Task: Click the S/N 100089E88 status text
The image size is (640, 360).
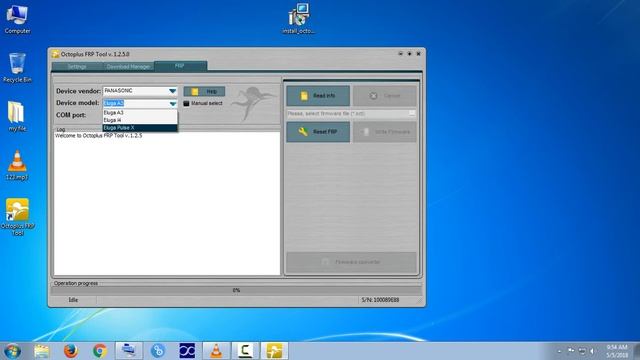Action: (x=380, y=300)
